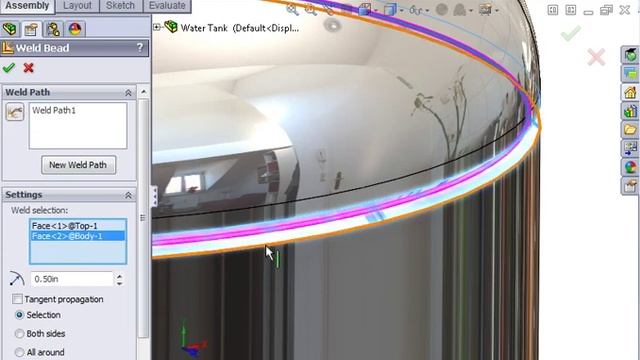Click the right tile window button
The image size is (640, 360).
click(571, 10)
